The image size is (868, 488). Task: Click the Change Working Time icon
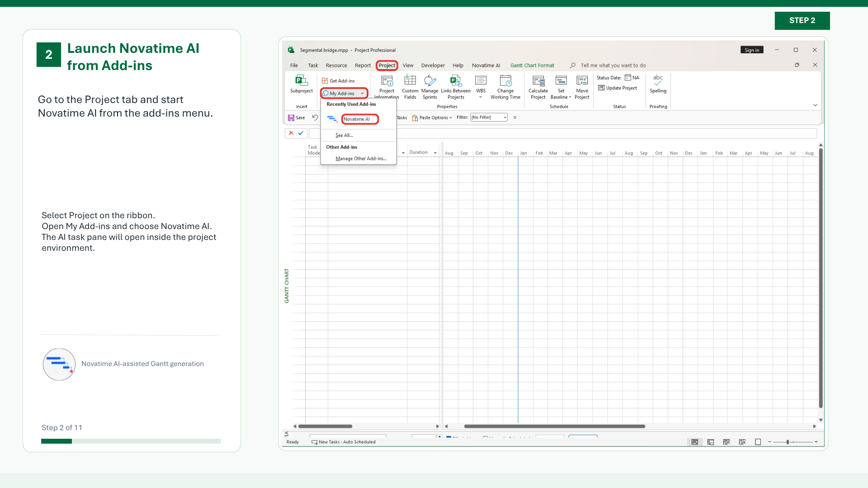(505, 81)
